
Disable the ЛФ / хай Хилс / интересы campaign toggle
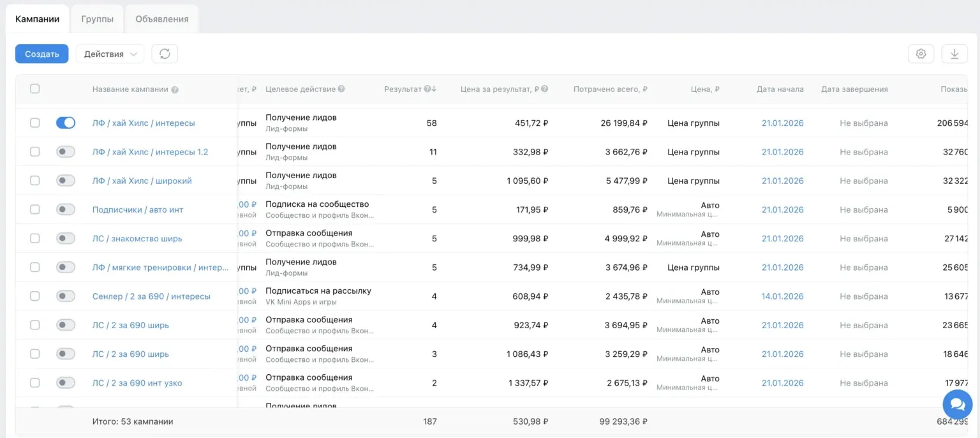pyautogui.click(x=66, y=123)
